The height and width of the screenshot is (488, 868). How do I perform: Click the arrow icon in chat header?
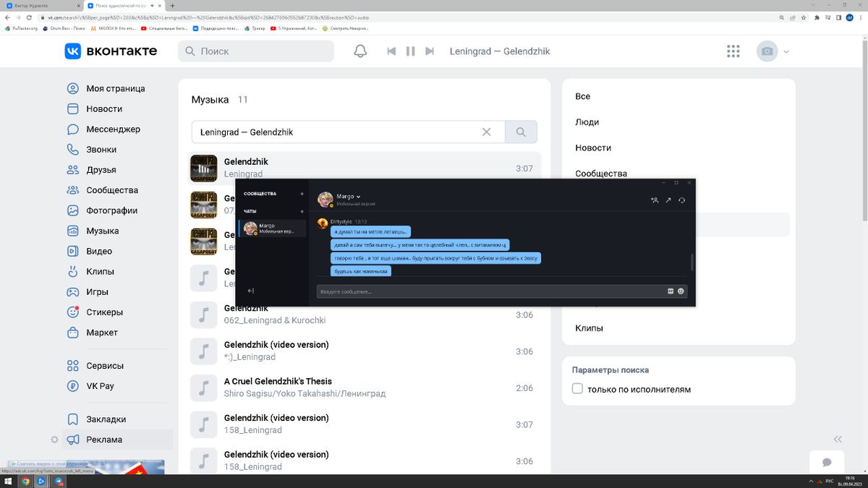(x=668, y=200)
